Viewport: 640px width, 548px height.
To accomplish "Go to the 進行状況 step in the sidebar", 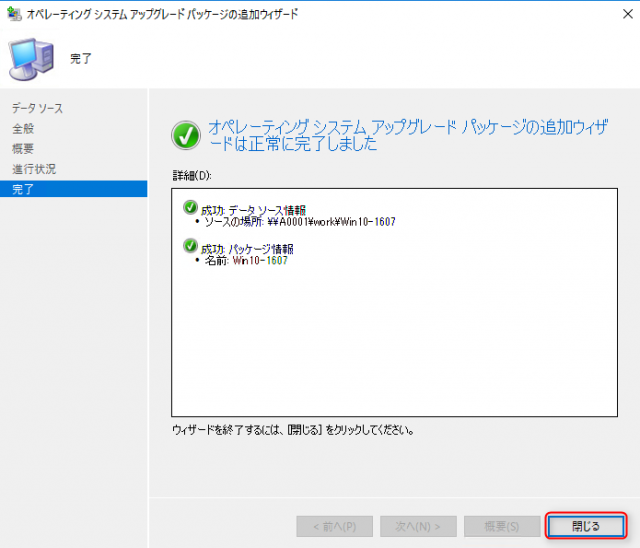I will 34,168.
